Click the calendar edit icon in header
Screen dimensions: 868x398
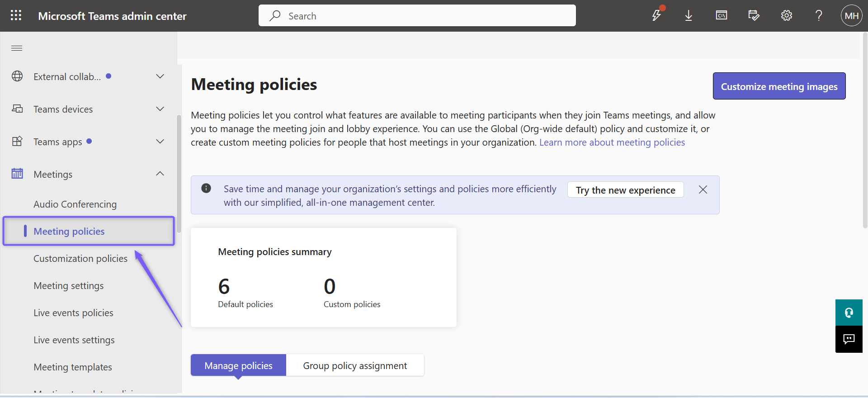(754, 15)
